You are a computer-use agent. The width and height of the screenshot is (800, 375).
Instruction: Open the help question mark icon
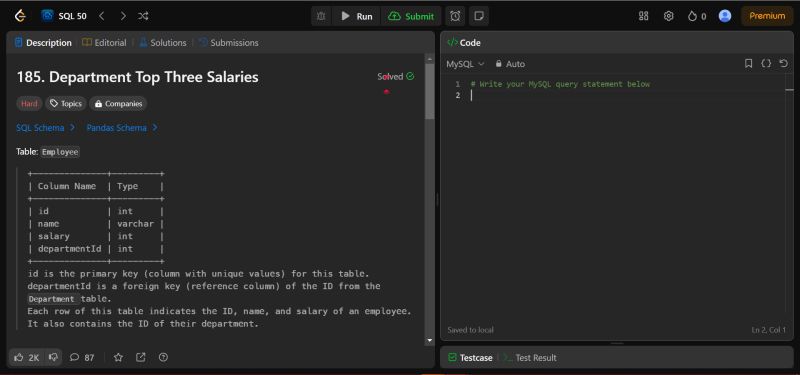click(163, 358)
